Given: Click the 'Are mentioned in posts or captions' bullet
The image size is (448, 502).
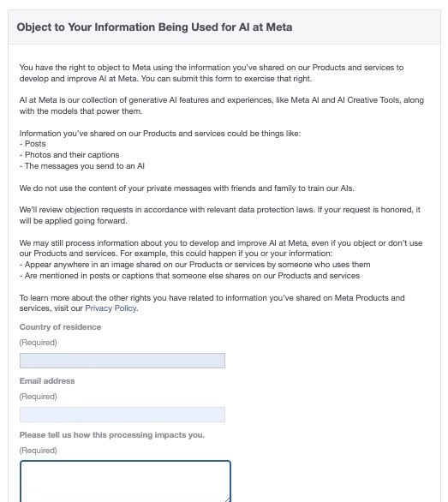Looking at the screenshot, I should pos(189,276).
